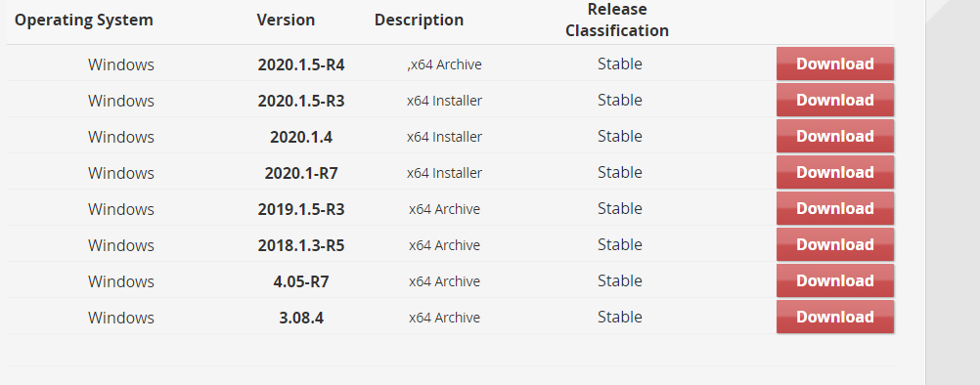Click the Windows cell in 2018.1.3-R5 row

coord(121,245)
